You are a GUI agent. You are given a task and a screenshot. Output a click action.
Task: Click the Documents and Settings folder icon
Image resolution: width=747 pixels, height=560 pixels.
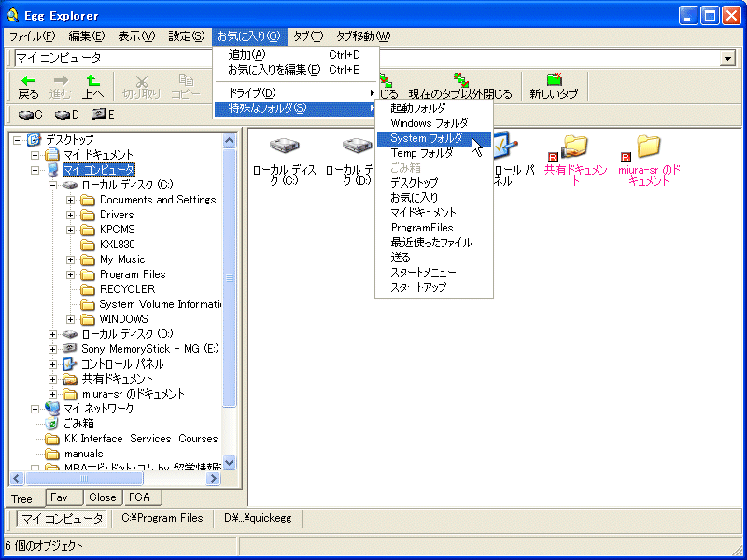(88, 200)
